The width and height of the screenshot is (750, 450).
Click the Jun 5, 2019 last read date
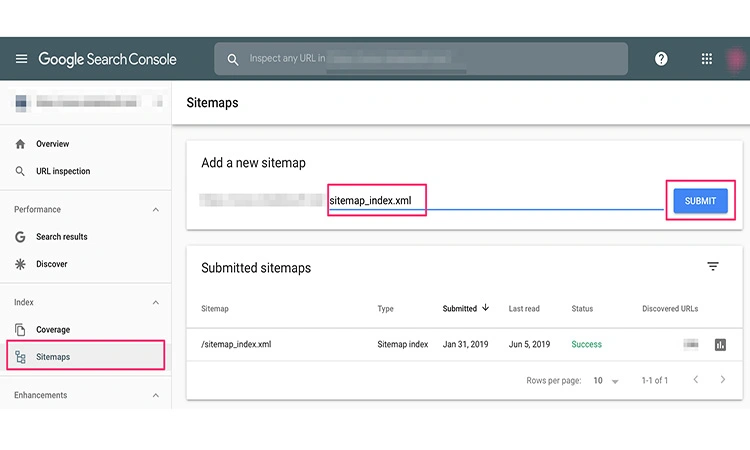coord(529,344)
